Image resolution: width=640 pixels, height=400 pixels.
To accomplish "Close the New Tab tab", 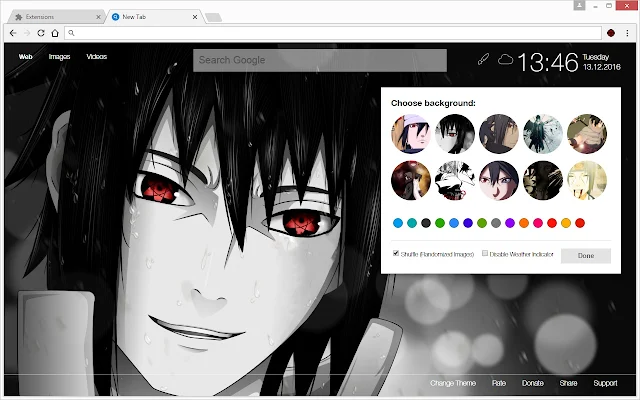I will 195,17.
